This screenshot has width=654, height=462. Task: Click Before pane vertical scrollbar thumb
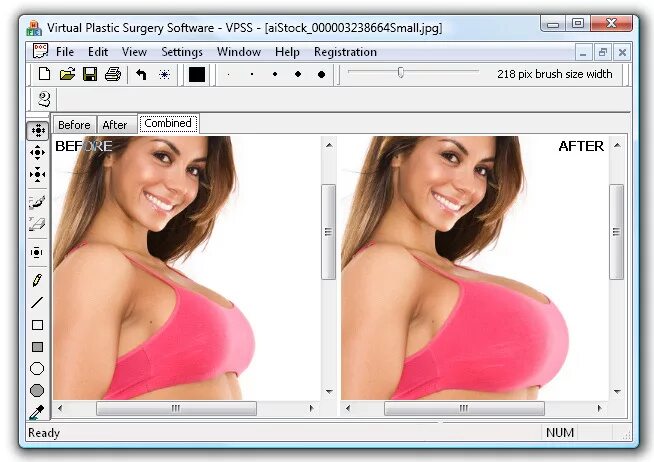click(x=329, y=232)
